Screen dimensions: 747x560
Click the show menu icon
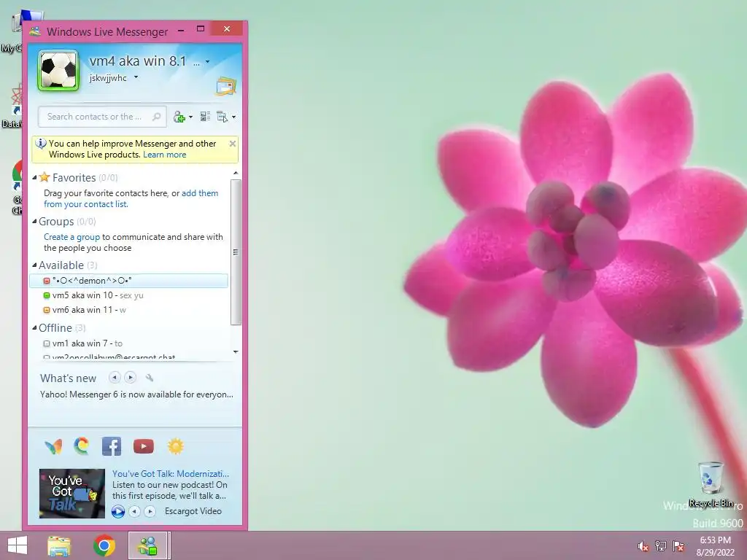[x=222, y=117]
